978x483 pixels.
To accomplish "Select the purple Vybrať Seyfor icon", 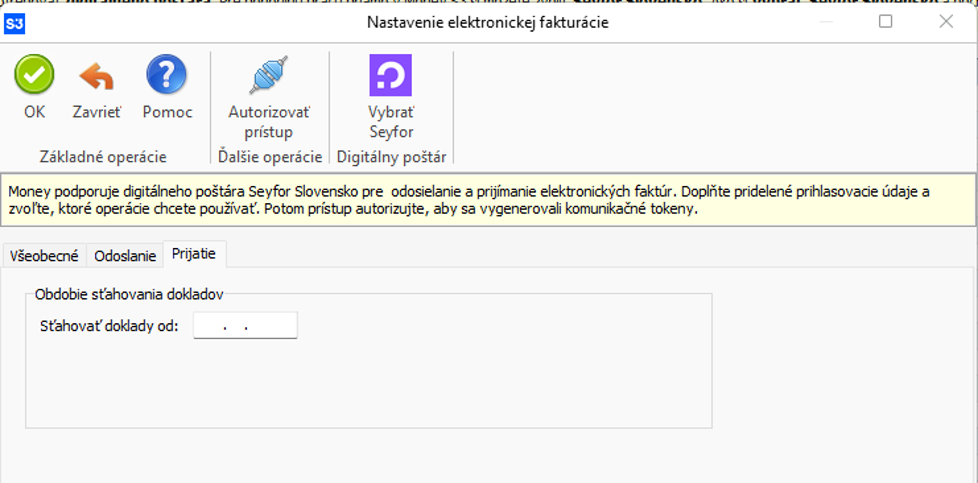I will pos(391,75).
